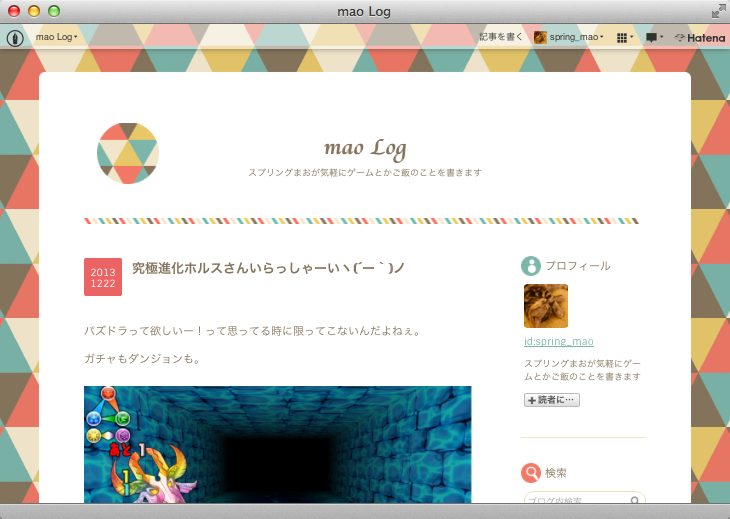Click the プロフィール profile person icon
This screenshot has height=519, width=730.
pyautogui.click(x=531, y=266)
